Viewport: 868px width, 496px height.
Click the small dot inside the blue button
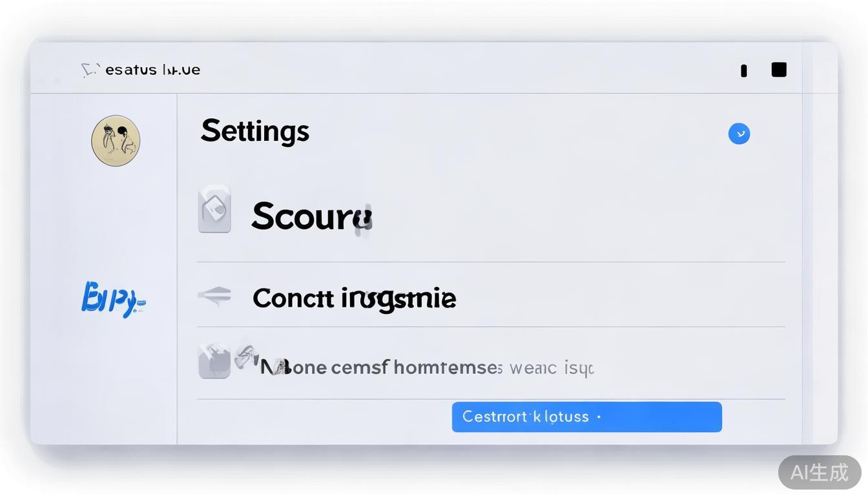click(x=599, y=417)
